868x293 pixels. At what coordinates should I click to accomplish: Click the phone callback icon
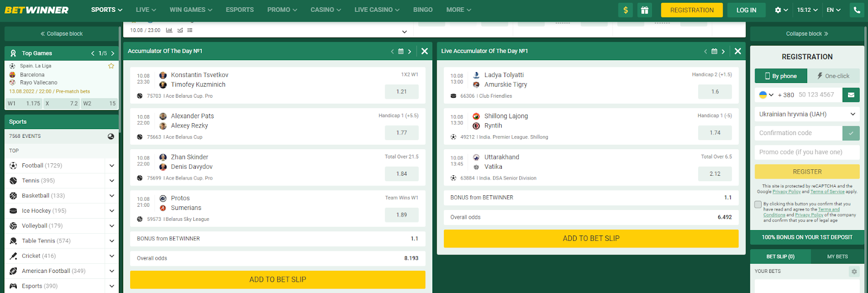pyautogui.click(x=857, y=10)
